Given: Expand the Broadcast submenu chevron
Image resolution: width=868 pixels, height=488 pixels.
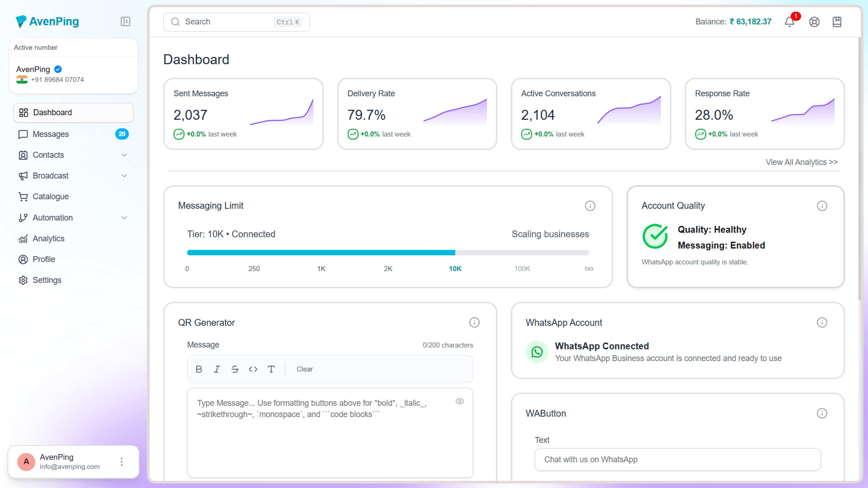Looking at the screenshot, I should click(124, 176).
